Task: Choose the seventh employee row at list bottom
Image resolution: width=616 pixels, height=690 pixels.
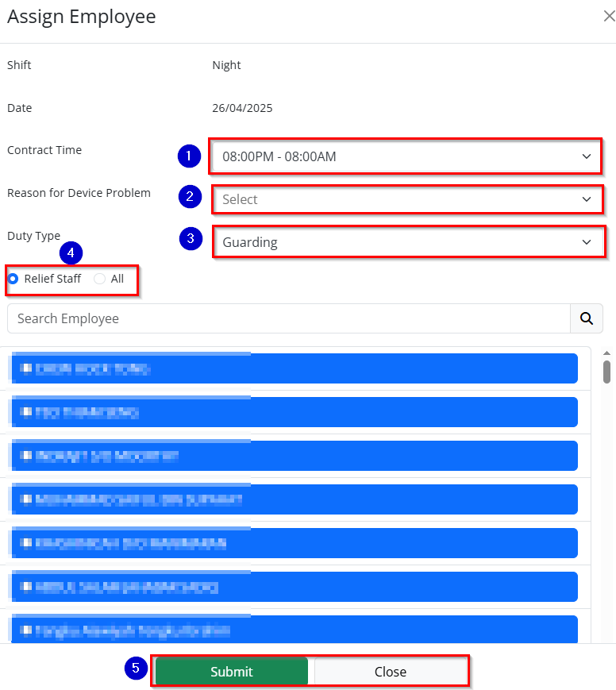Action: coord(294,629)
